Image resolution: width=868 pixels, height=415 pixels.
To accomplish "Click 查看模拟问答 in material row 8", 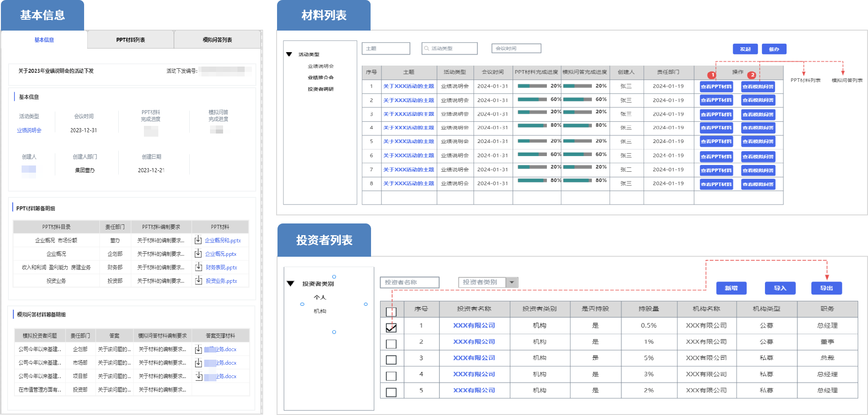I will [758, 184].
